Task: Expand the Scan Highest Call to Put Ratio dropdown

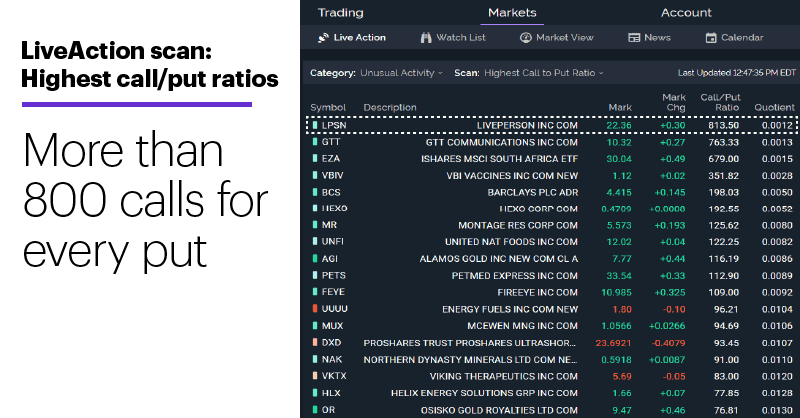Action: point(543,73)
